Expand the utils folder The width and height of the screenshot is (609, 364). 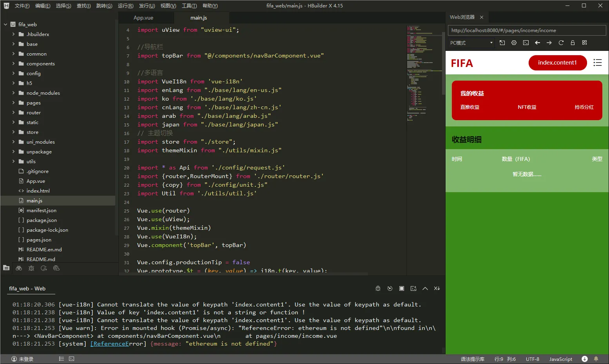point(13,161)
